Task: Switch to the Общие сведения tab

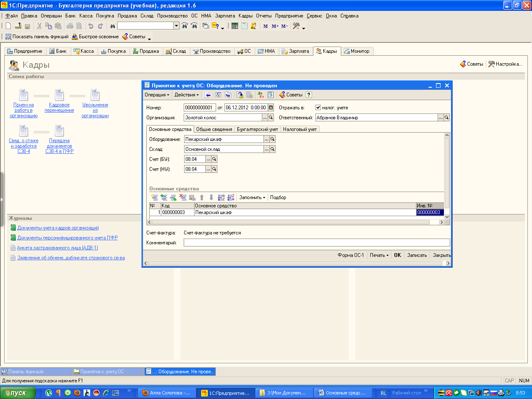Action: [x=214, y=129]
